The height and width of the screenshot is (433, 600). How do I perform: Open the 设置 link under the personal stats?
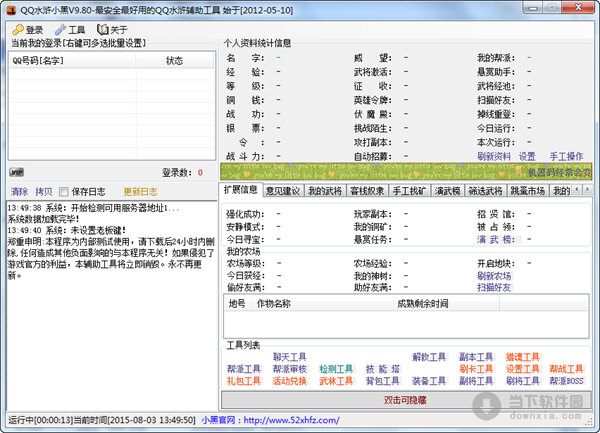pyautogui.click(x=527, y=156)
